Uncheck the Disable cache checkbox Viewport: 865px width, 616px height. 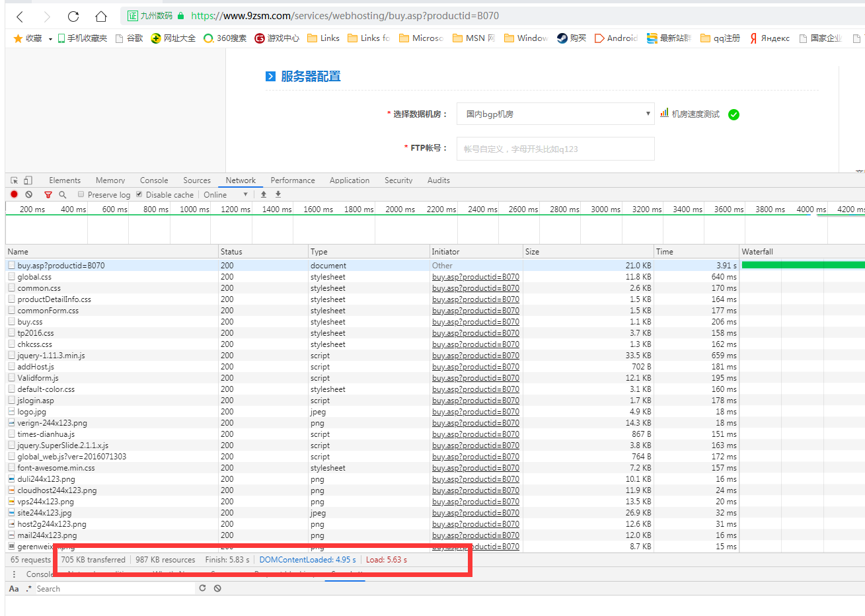pos(139,194)
